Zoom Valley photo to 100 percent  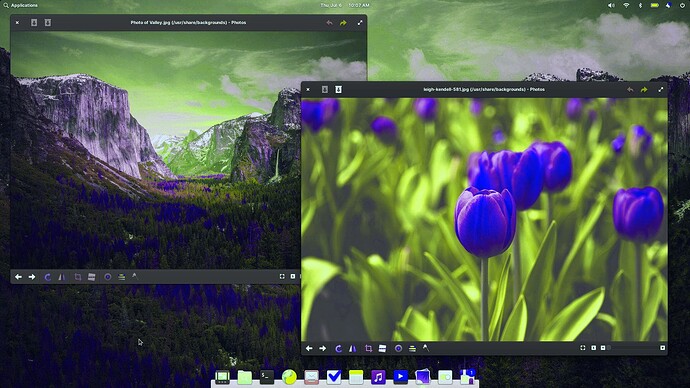point(293,276)
